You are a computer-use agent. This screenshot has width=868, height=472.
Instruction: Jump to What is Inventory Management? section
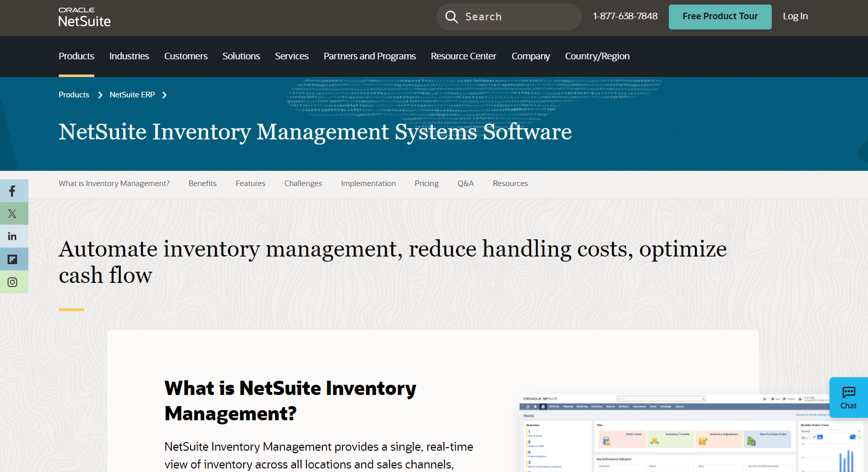click(114, 184)
